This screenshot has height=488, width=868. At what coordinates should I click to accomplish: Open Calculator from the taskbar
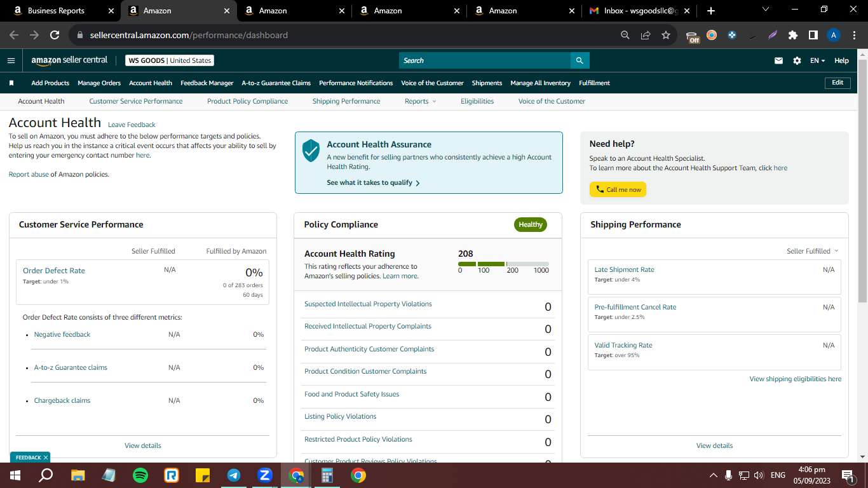coord(327,475)
